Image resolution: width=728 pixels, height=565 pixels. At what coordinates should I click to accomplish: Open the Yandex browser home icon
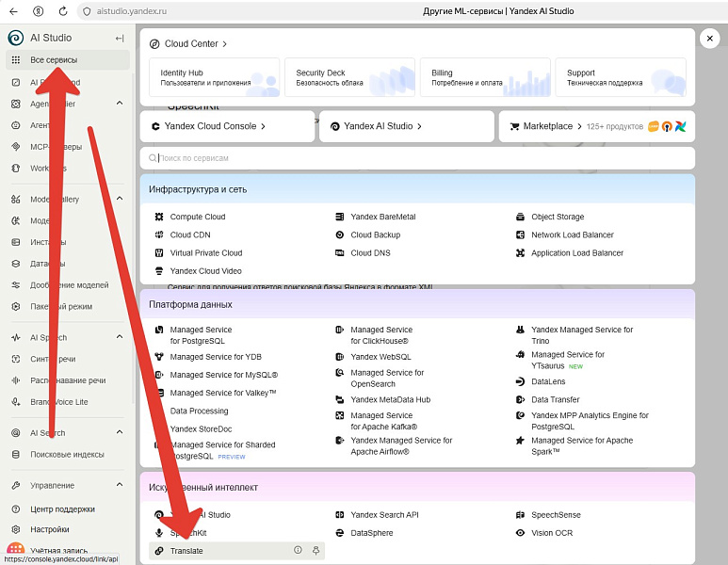[x=38, y=11]
